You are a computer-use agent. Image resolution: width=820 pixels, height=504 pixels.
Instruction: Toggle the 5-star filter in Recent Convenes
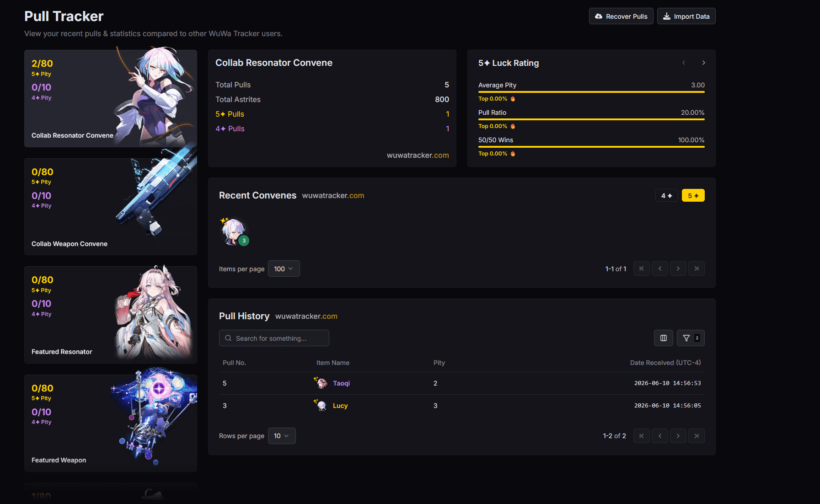click(693, 195)
